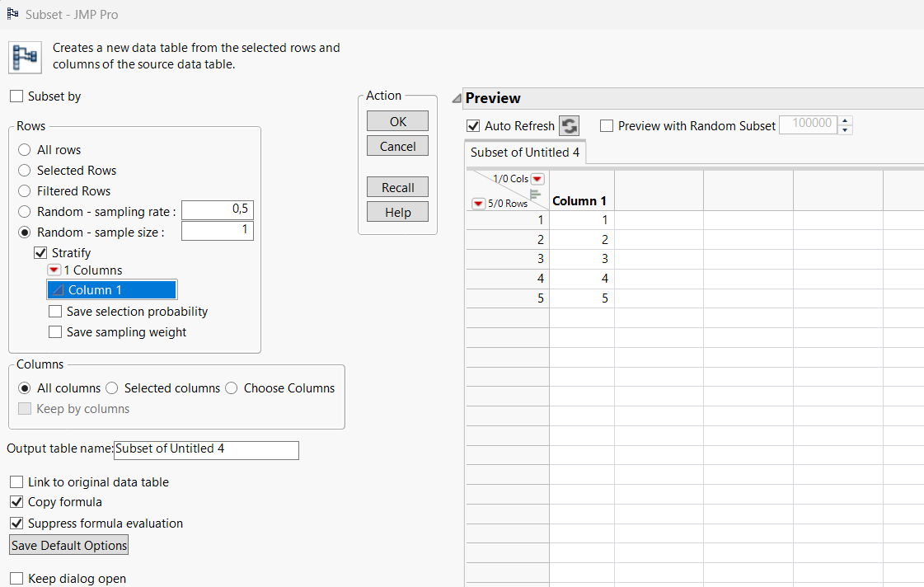The width and height of the screenshot is (924, 587).
Task: Click the continuous type icon on Column 1
Action: 58,290
